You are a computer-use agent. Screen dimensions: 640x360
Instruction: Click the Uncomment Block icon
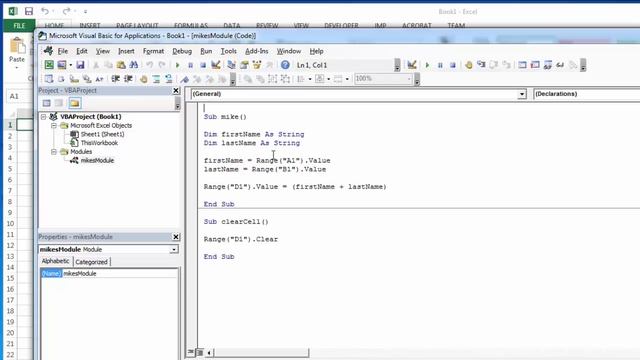[169, 79]
